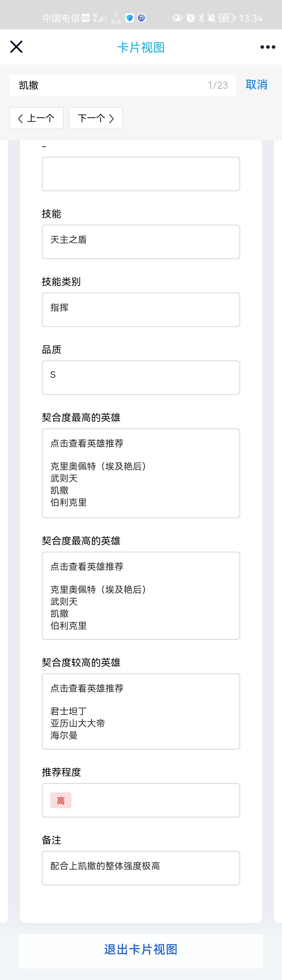Tap the 技能 field showing 天主之盾
The height and width of the screenshot is (980, 282).
[141, 242]
